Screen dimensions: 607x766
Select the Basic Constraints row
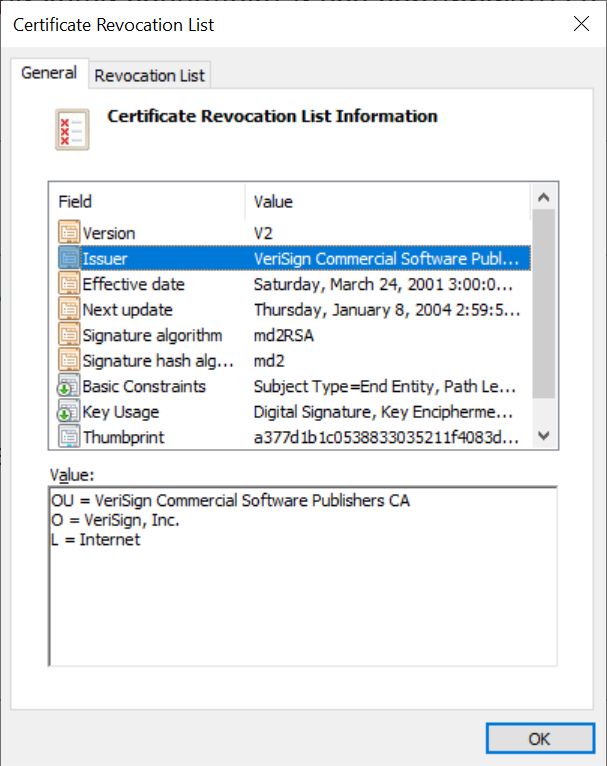[x=294, y=386]
